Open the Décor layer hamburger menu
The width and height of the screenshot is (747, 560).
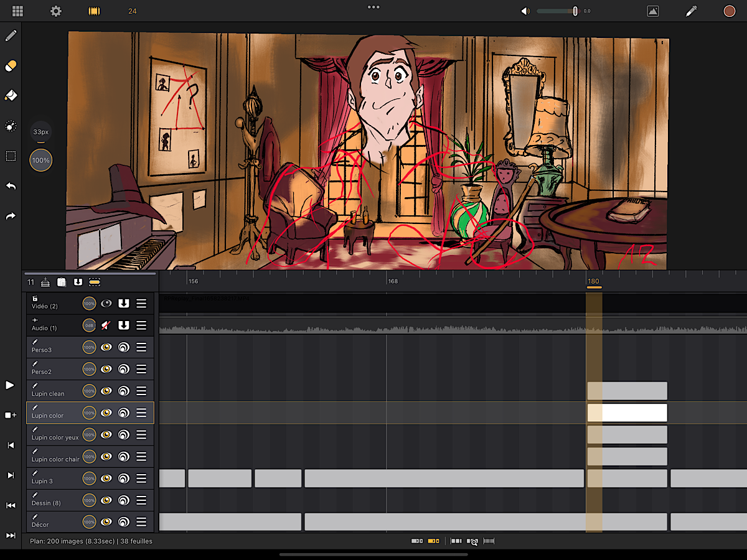pyautogui.click(x=141, y=522)
